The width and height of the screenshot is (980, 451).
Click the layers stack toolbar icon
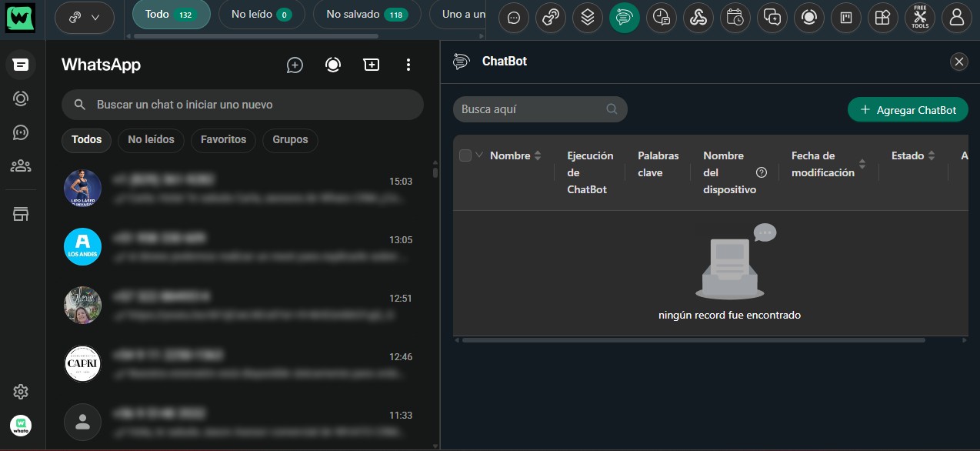pyautogui.click(x=588, y=18)
